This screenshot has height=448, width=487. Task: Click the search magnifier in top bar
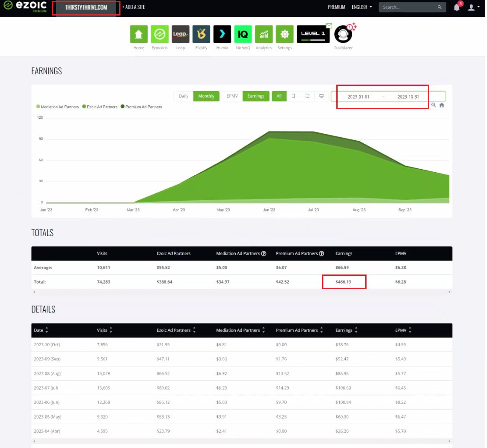[x=439, y=7]
